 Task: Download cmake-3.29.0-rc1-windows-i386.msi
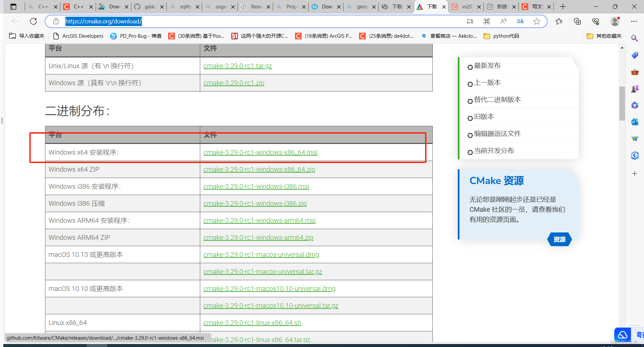[x=256, y=186]
